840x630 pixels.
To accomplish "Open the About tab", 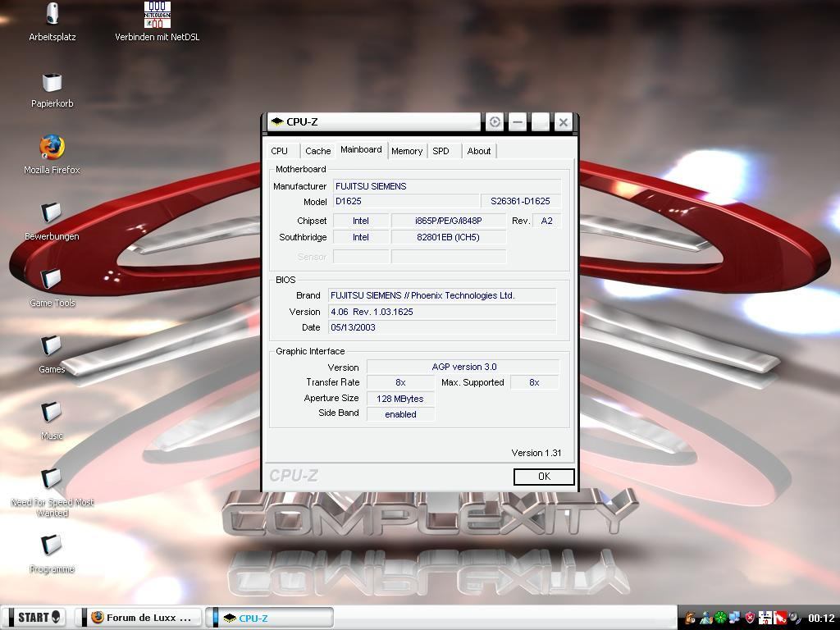I will pyautogui.click(x=479, y=151).
